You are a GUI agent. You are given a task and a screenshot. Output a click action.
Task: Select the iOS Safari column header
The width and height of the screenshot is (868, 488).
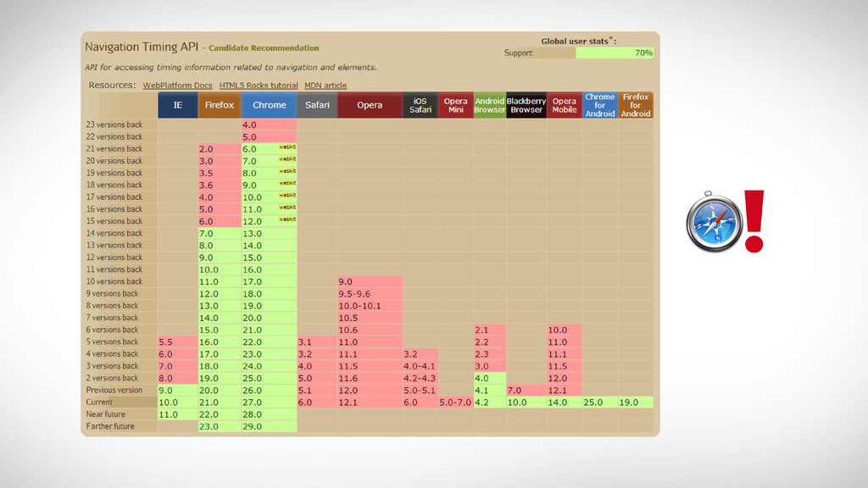point(420,105)
